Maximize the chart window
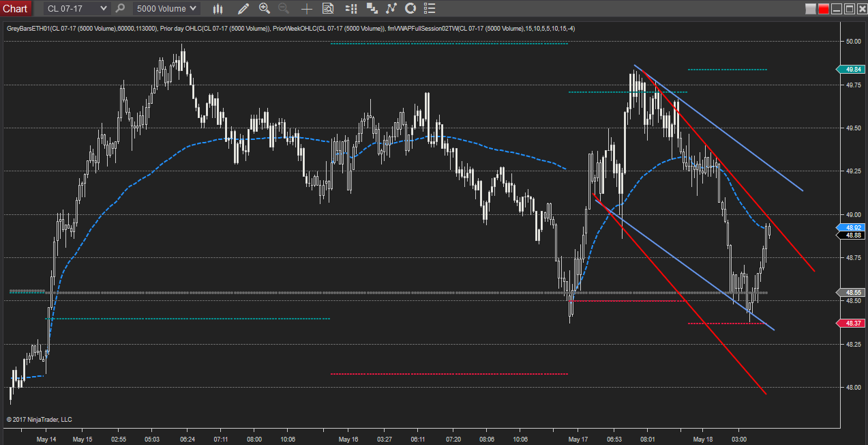The image size is (868, 445). pyautogui.click(x=849, y=9)
